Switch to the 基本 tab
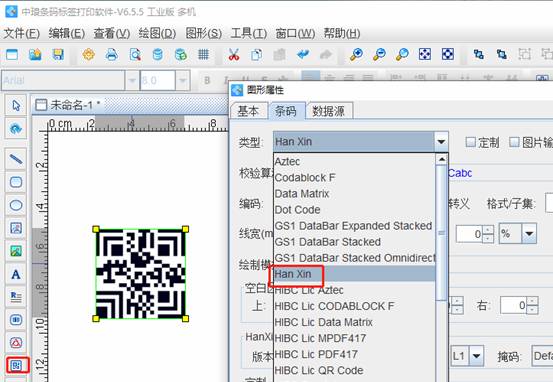 tap(248, 111)
